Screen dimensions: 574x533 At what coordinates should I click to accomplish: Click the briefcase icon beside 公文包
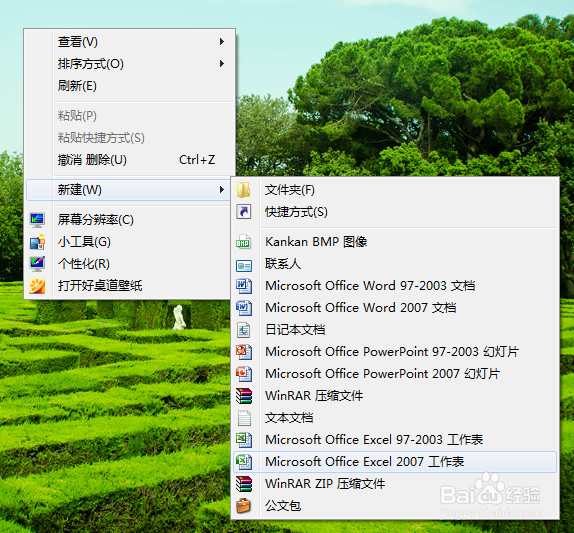[x=243, y=506]
